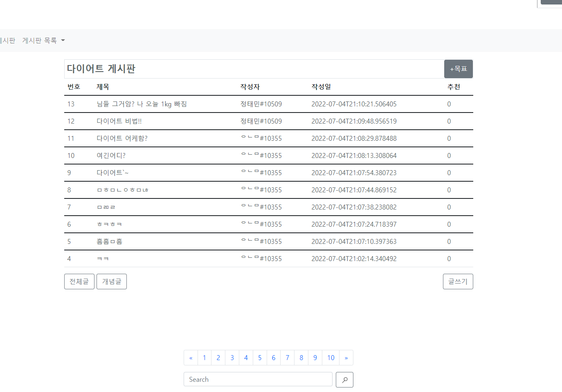Viewport: 562px width, 392px height.
Task: Open post titled 여긴어디?
Action: [110, 155]
